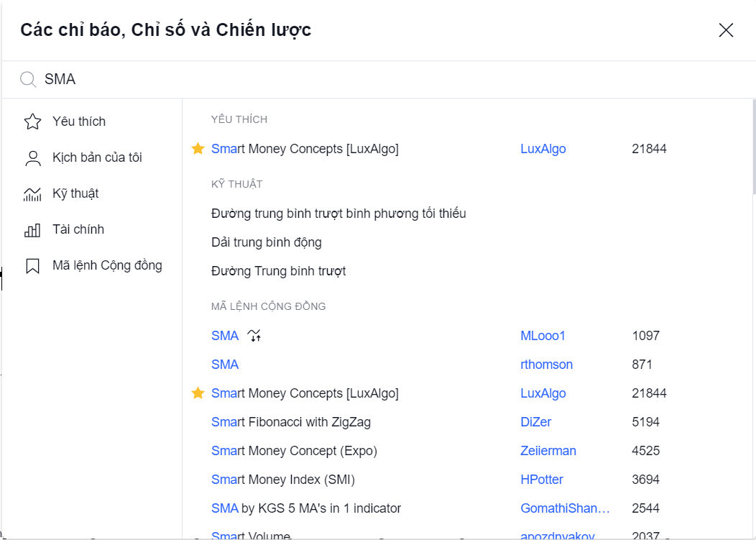Click the magnifier search icon
The width and height of the screenshot is (756, 540).
click(x=28, y=80)
